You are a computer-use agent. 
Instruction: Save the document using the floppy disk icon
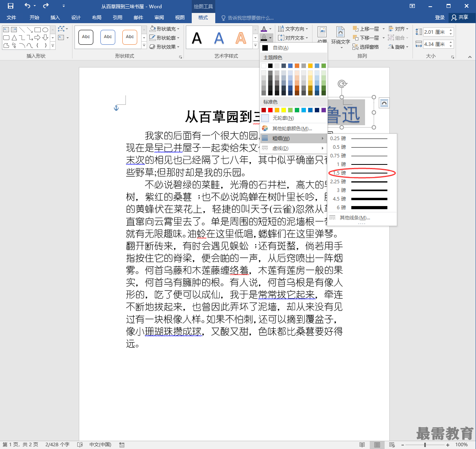[11, 6]
